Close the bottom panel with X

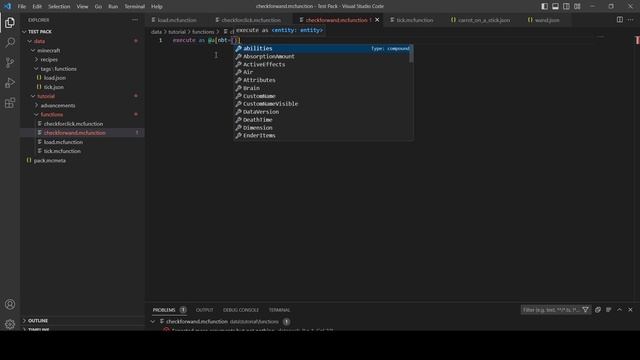point(630,310)
